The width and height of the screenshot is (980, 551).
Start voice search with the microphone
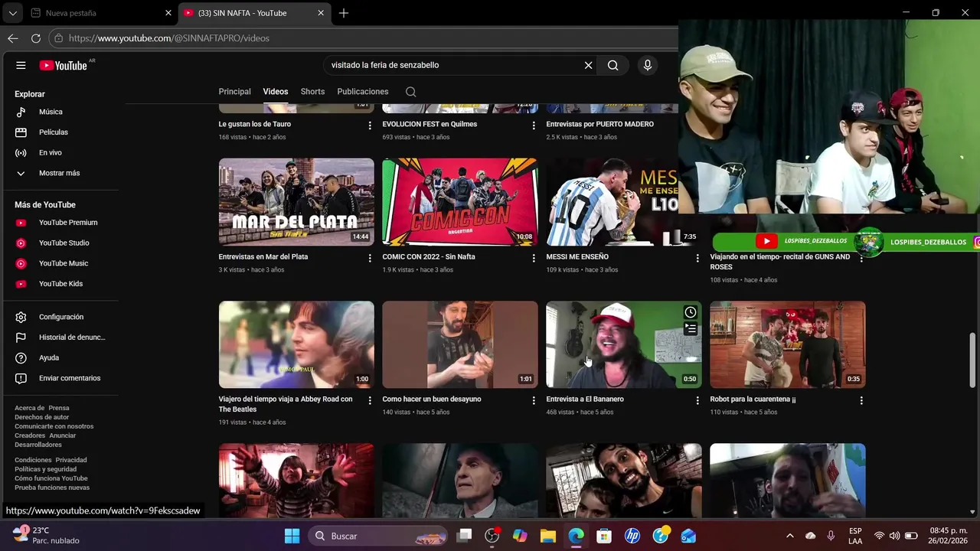pos(648,65)
